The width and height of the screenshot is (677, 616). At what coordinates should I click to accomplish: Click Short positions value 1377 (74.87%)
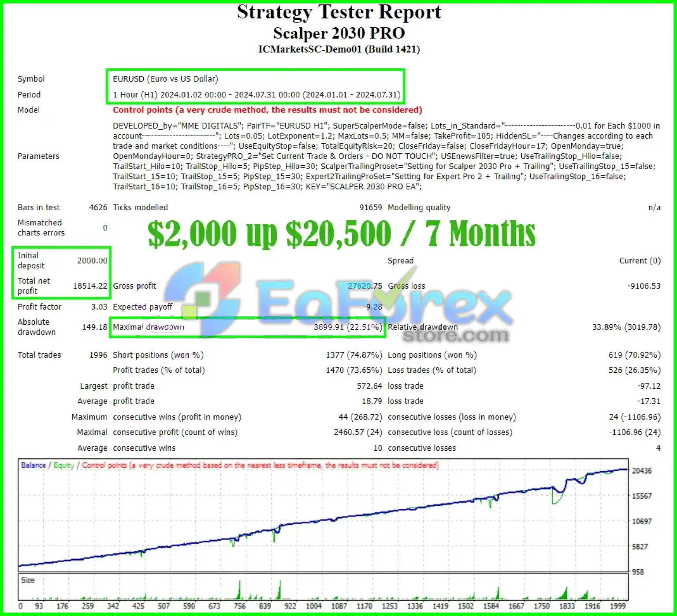(354, 355)
